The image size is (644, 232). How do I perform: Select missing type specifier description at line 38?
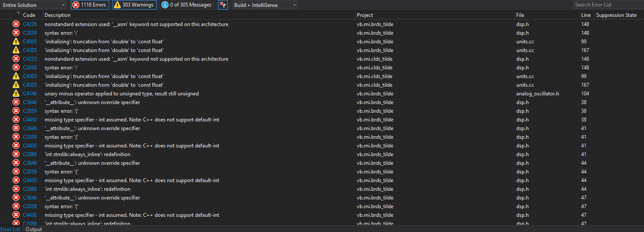[132, 120]
